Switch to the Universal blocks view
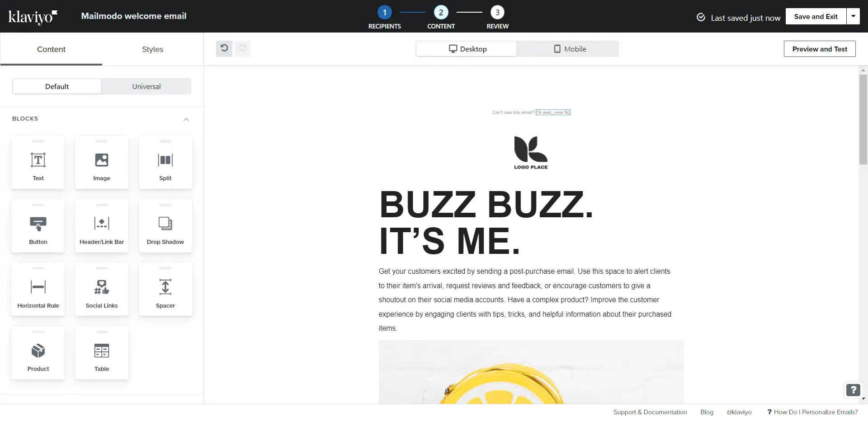The width and height of the screenshot is (868, 421). (x=146, y=86)
